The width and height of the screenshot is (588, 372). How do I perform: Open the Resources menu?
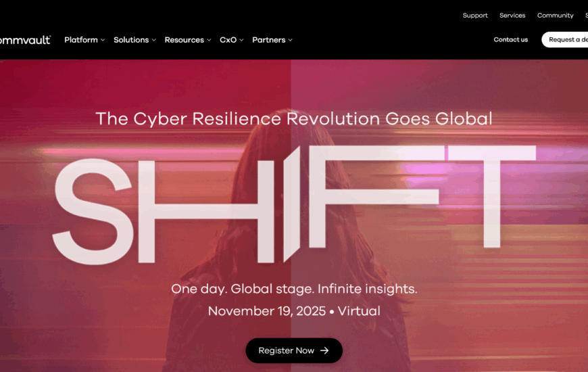pos(184,40)
